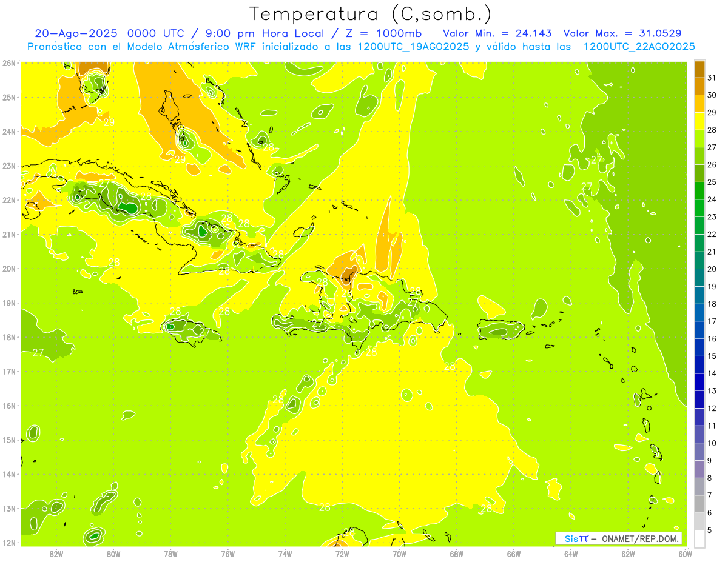Click the color scale label 5
Screen dimensions: 728x562
tap(710, 530)
